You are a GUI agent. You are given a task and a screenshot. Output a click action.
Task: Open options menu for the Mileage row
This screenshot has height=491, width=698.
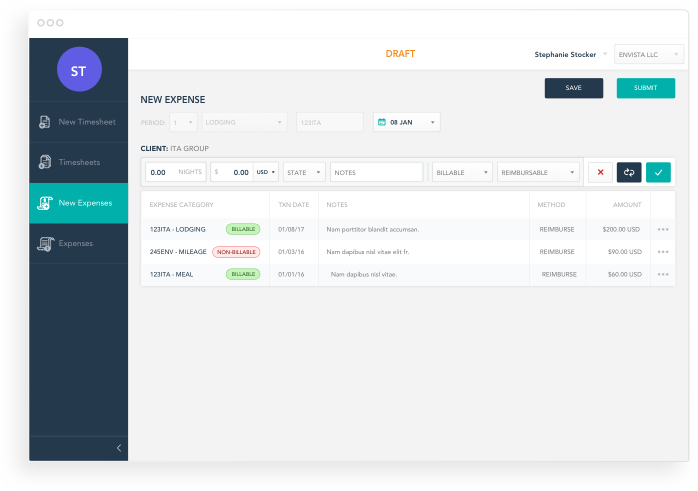click(663, 252)
